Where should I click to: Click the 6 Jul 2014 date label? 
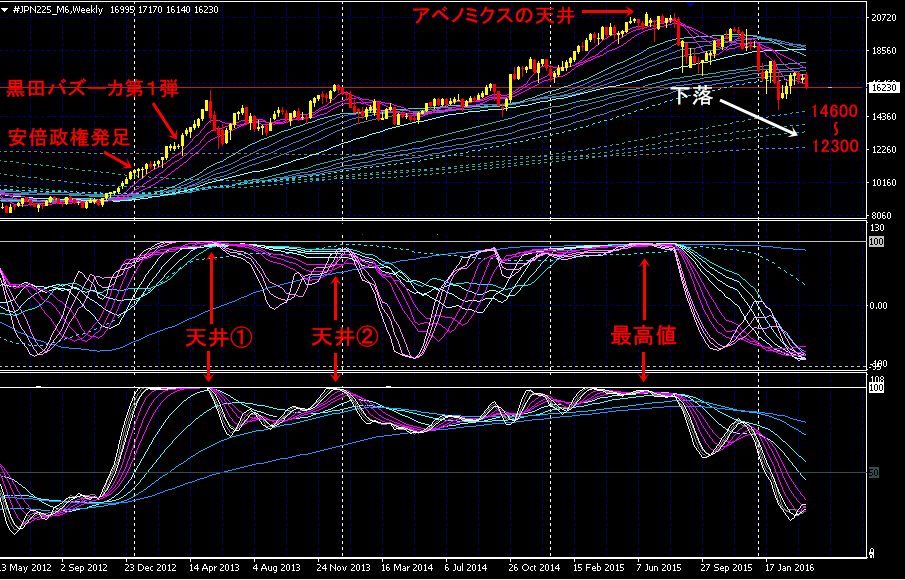[x=468, y=567]
